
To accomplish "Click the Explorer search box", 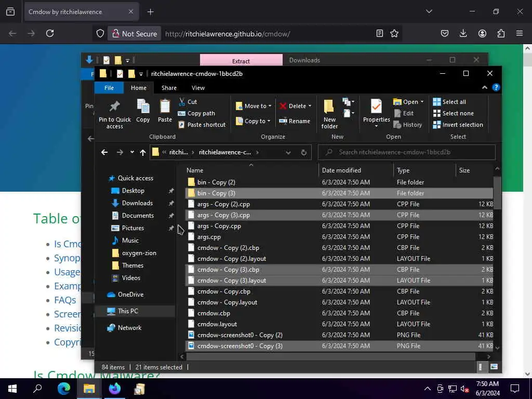I will point(406,152).
